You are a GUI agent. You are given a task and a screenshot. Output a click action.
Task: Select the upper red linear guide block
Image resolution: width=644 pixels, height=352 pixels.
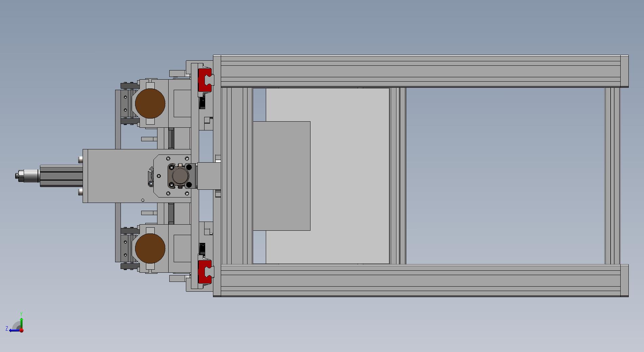click(x=205, y=80)
